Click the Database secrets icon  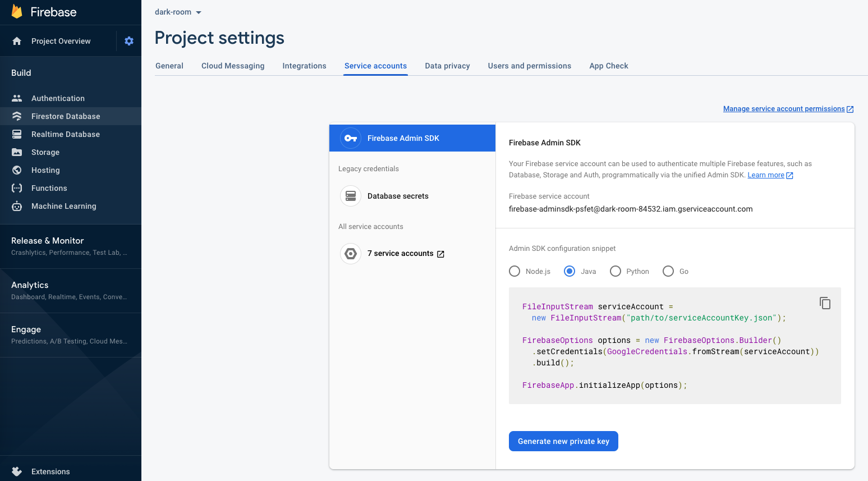351,196
